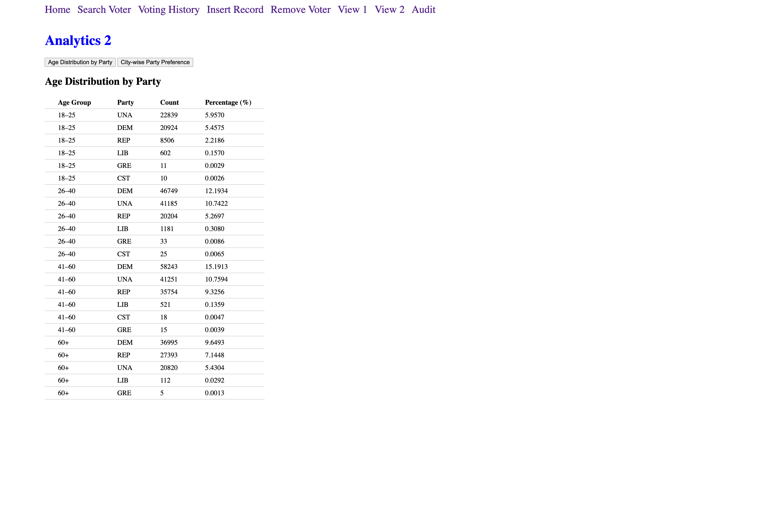The image size is (762, 532).
Task: Click percentage 0.0086
Action: point(214,241)
